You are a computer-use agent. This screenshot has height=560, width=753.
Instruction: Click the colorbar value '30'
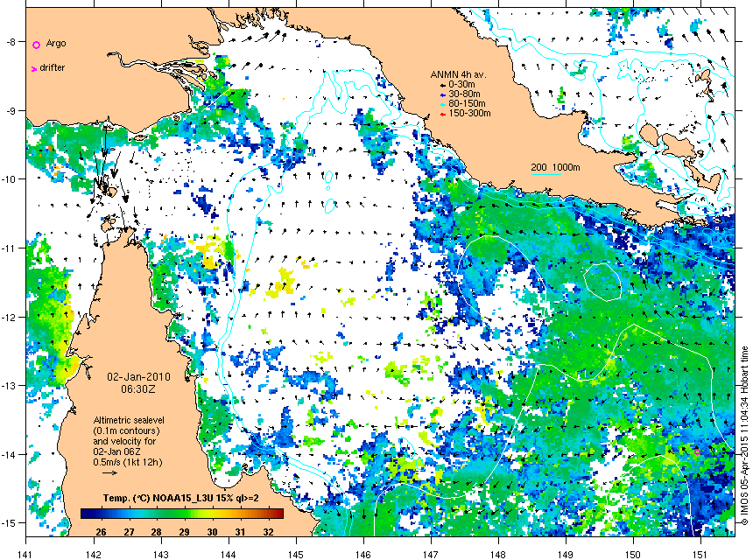(x=212, y=532)
